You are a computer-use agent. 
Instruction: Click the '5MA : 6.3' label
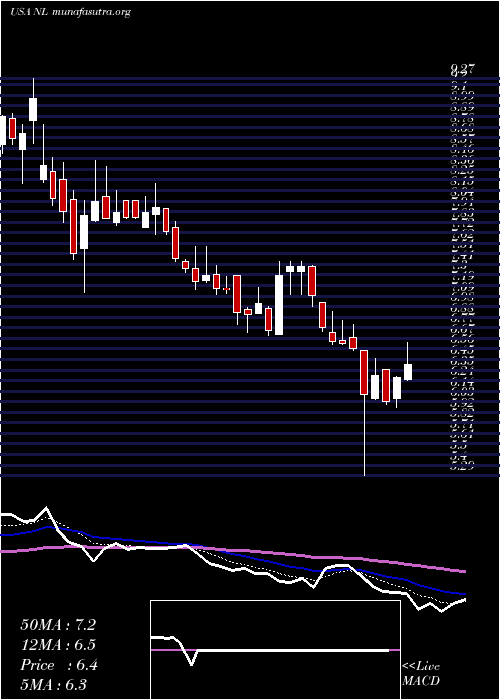pyautogui.click(x=53, y=685)
